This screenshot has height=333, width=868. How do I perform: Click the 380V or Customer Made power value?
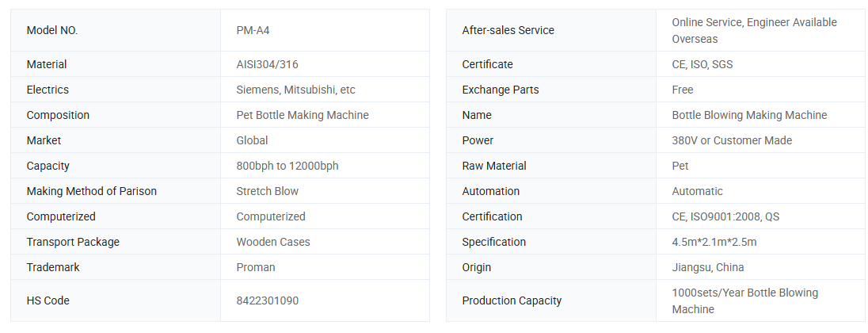point(732,140)
